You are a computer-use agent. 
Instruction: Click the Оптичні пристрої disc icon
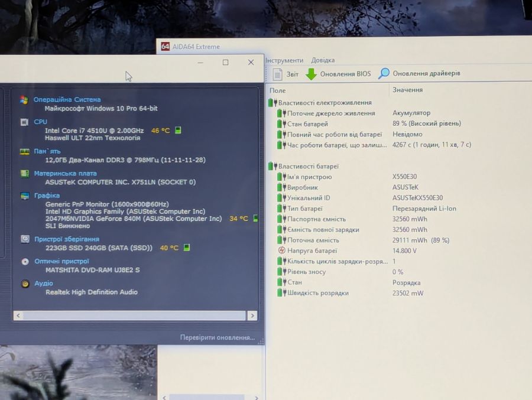[x=25, y=261]
